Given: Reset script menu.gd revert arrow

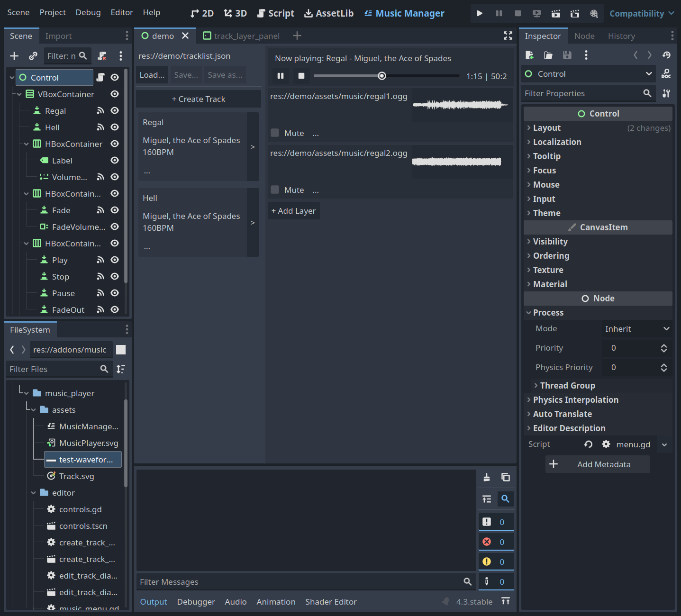Looking at the screenshot, I should click(588, 444).
